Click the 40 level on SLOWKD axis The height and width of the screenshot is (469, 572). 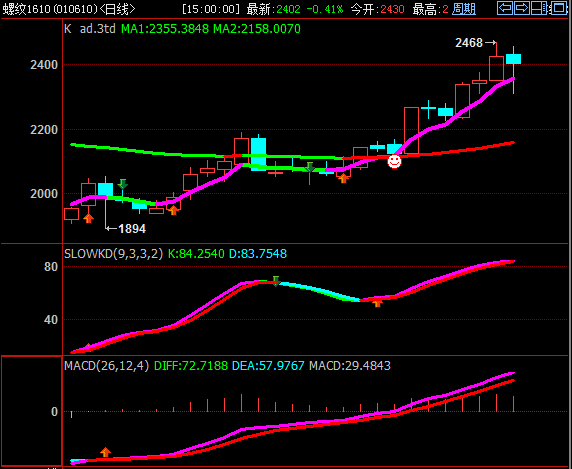pyautogui.click(x=51, y=320)
